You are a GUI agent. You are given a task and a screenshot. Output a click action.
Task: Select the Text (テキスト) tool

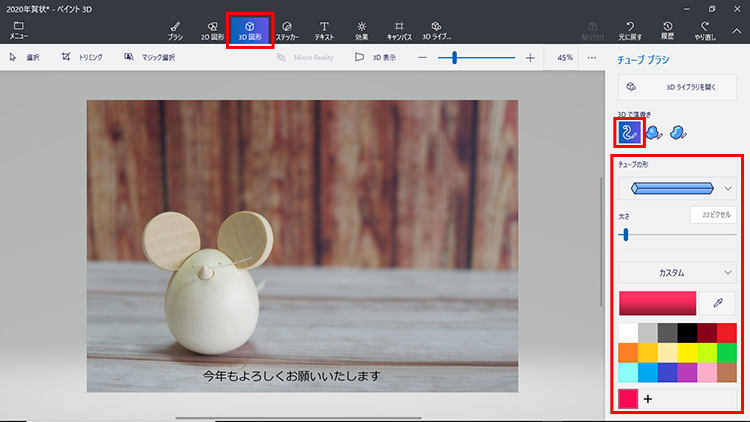tap(324, 29)
